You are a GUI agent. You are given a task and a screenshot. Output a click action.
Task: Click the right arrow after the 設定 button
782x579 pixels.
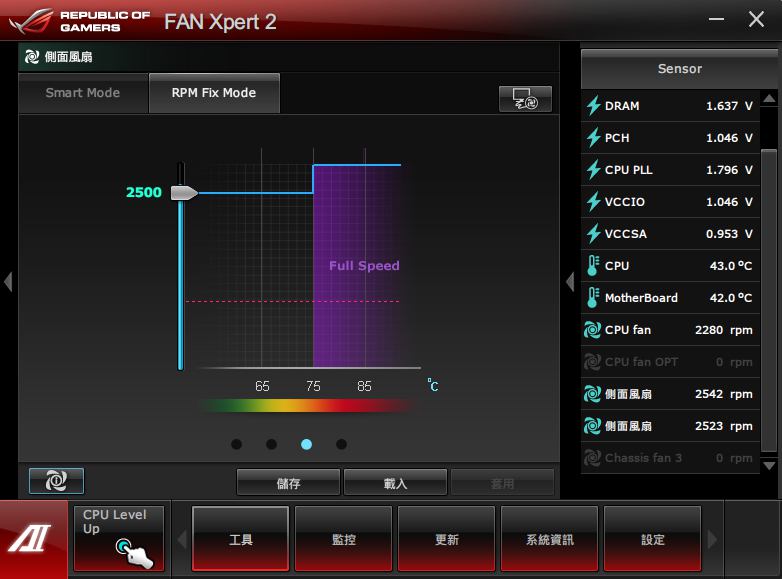712,539
